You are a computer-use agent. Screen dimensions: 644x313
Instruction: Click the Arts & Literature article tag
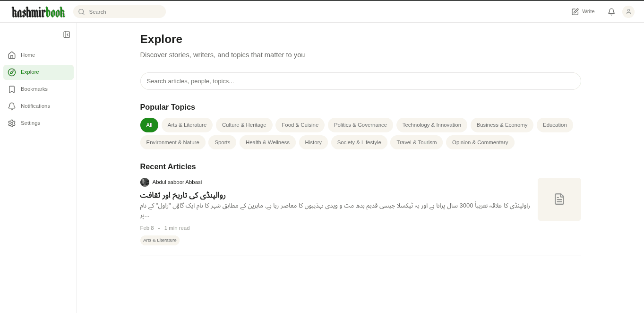click(160, 240)
